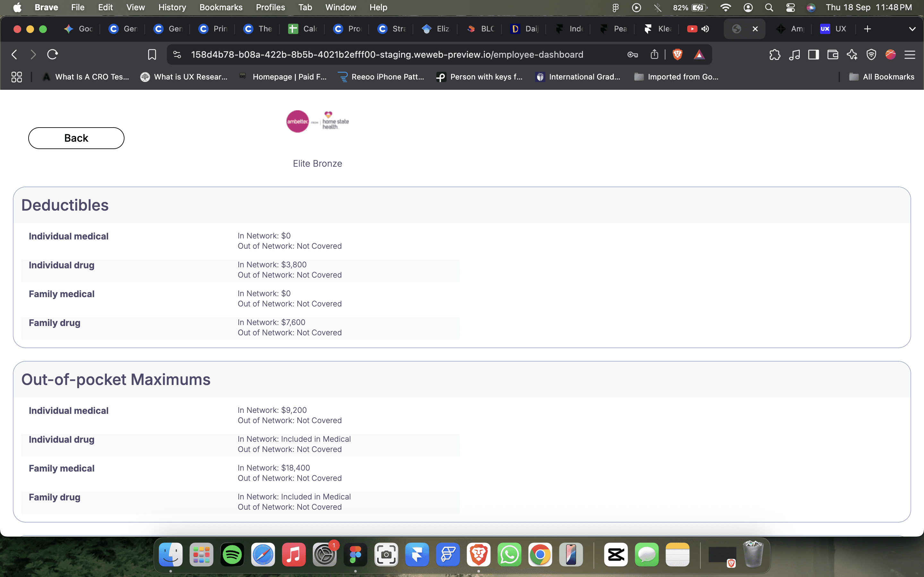Open the extensions puzzle icon

(x=774, y=54)
